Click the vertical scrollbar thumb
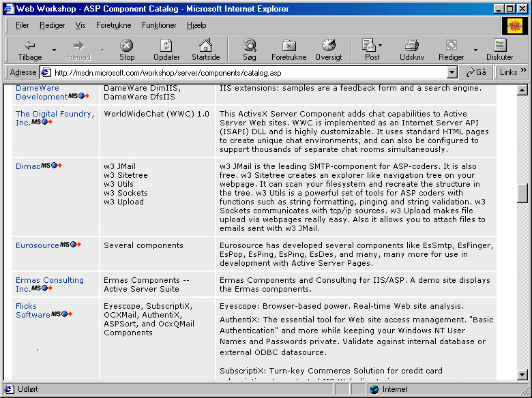The width and height of the screenshot is (532, 398). tap(522, 194)
